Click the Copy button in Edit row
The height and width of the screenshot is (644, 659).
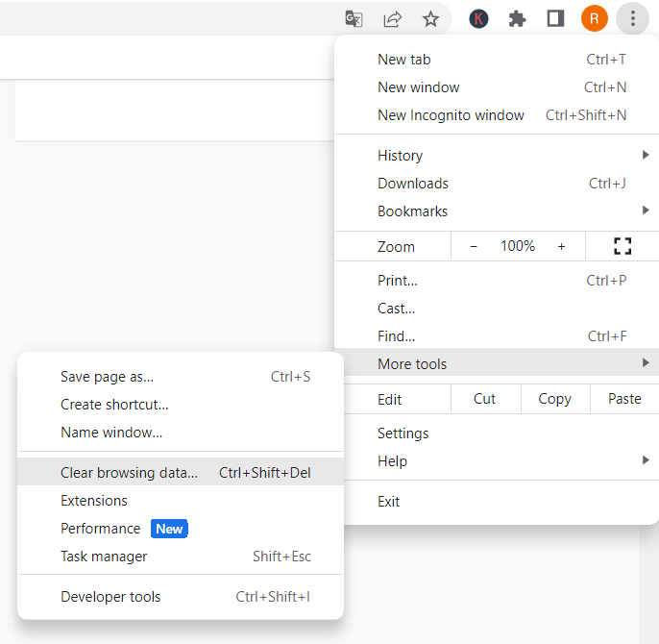pos(554,399)
